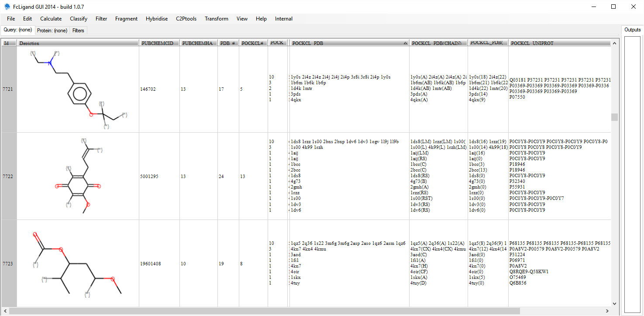Open the Calculate menu

coord(51,19)
